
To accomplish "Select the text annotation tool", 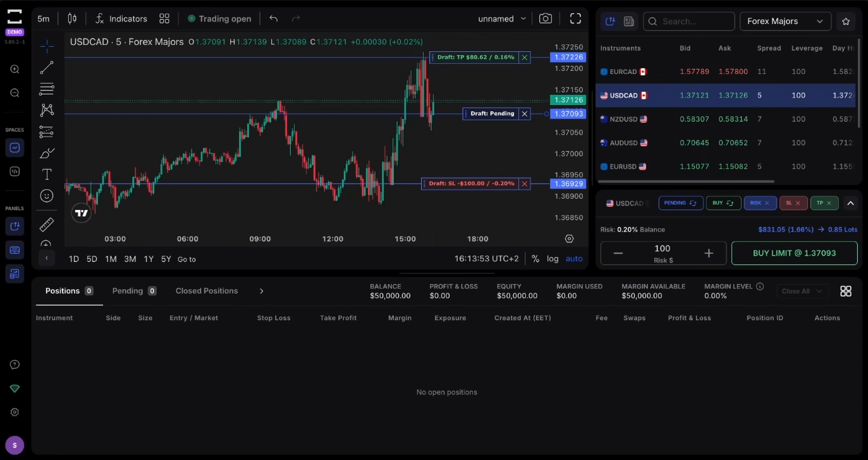I will (x=47, y=175).
